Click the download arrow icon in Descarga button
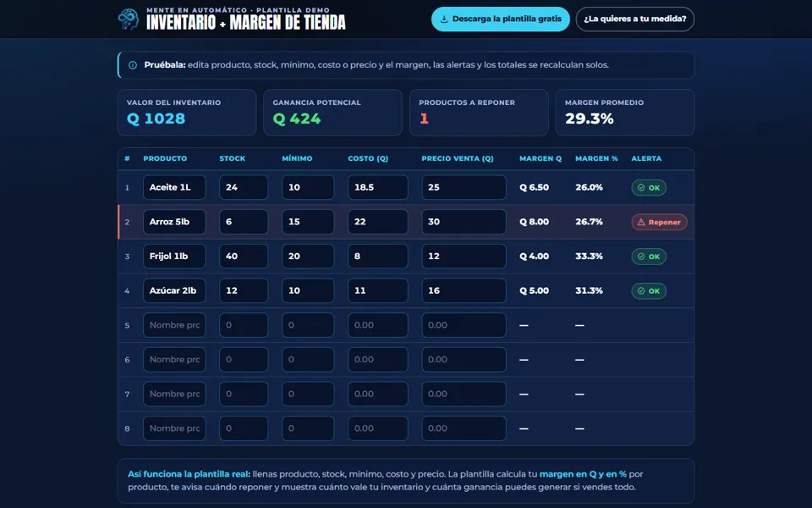The height and width of the screenshot is (508, 812). coord(444,19)
